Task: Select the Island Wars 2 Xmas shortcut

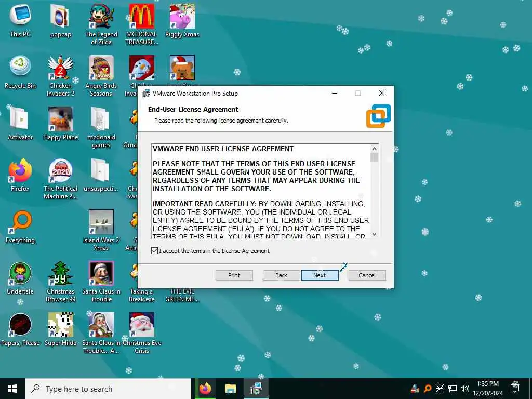Action: click(101, 230)
